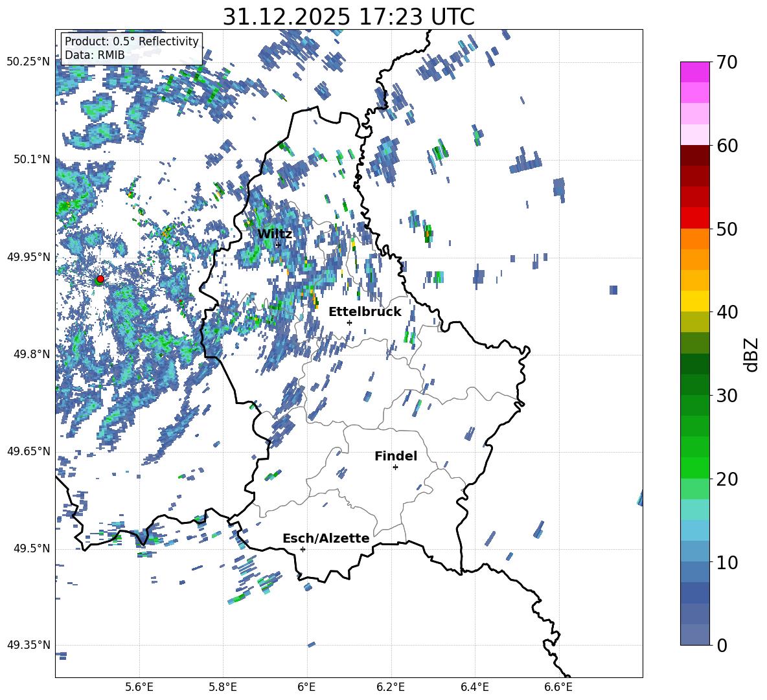
Task: Pick the bright red swatch just above 50 dBZ
Action: [x=695, y=218]
